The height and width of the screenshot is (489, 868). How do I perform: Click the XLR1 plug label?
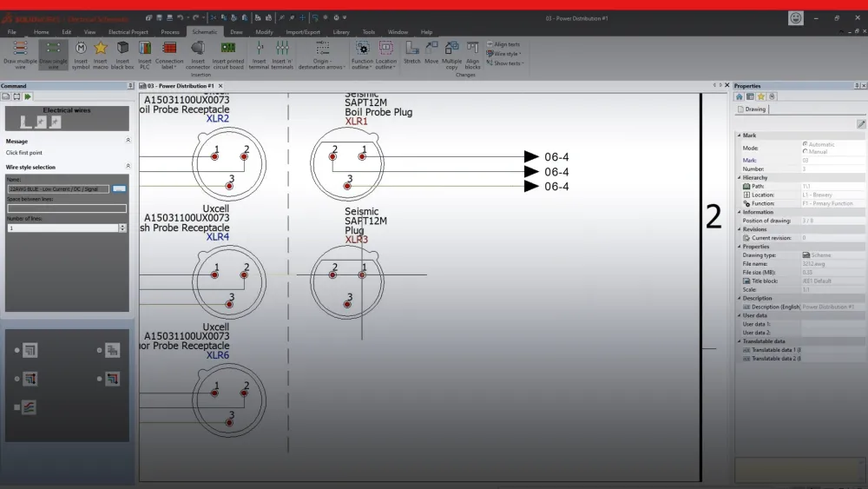[x=356, y=122]
